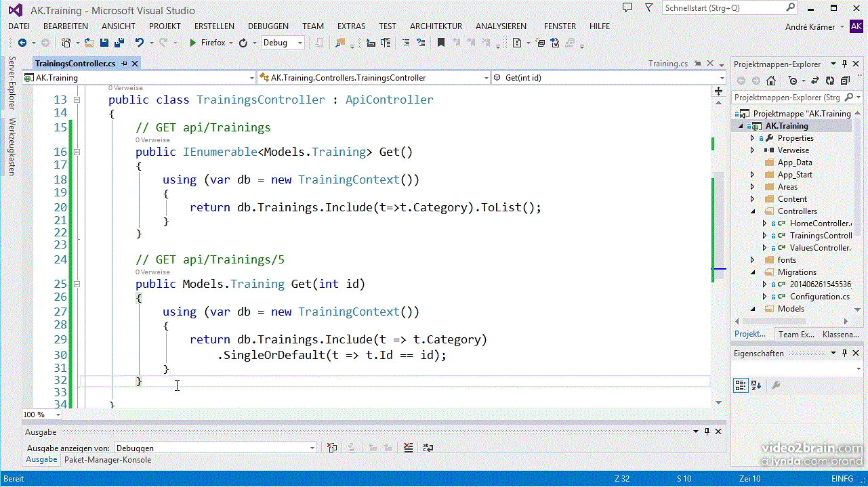Image resolution: width=868 pixels, height=487 pixels.
Task: Click the browser refresh icon next to Firefox
Action: coord(243,43)
